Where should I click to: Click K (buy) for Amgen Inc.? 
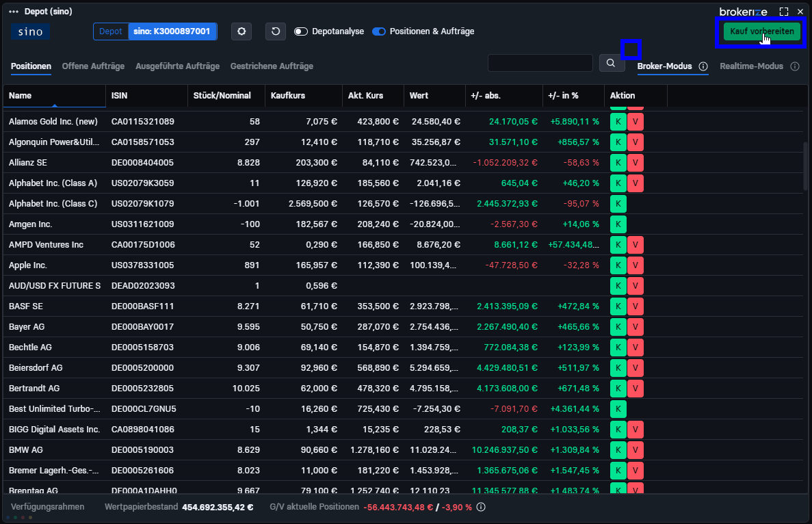pyautogui.click(x=618, y=224)
